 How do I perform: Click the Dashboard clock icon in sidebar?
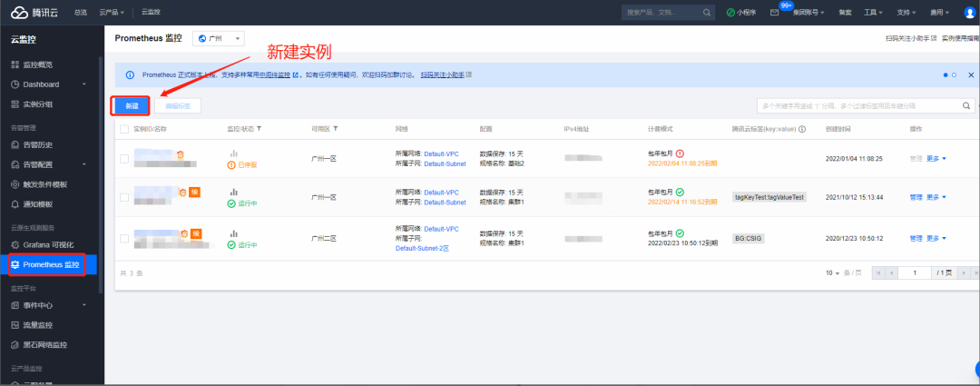click(15, 84)
